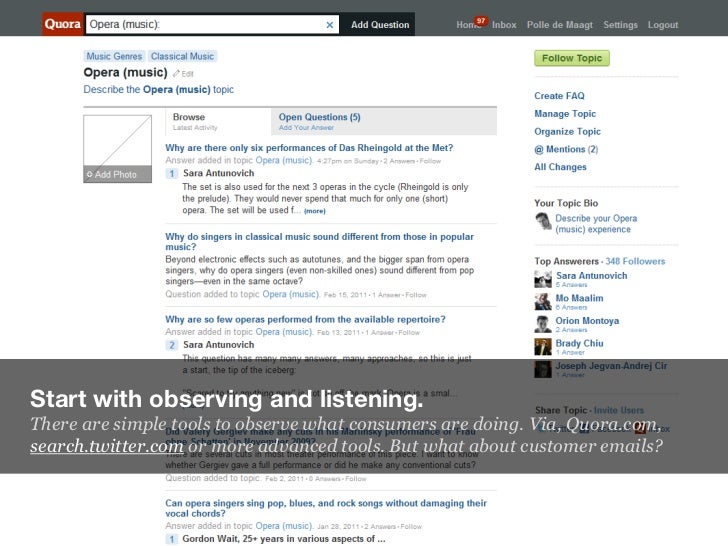Open Polle de Maagt's profile link

(559, 25)
